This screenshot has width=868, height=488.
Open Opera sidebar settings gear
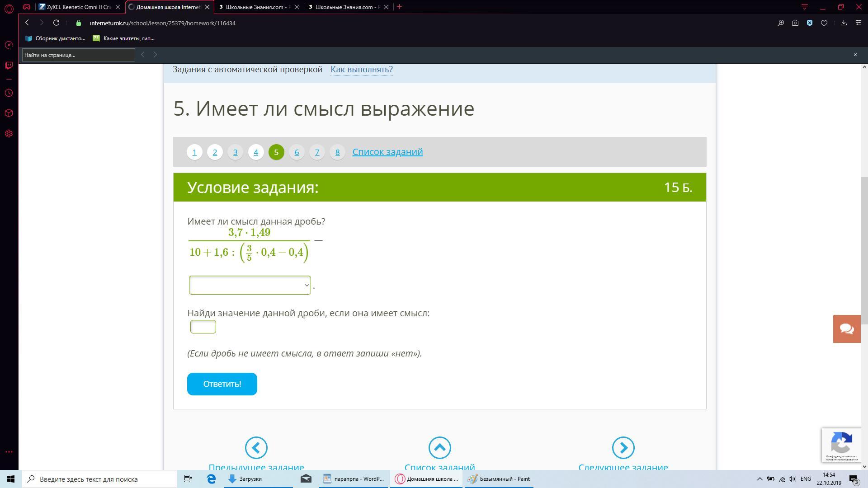coord(9,134)
